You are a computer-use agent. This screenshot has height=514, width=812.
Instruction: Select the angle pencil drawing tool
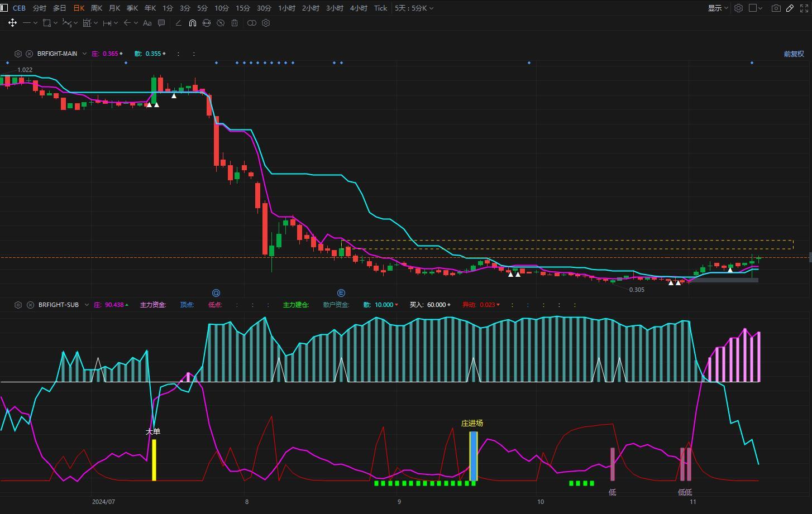(x=179, y=23)
